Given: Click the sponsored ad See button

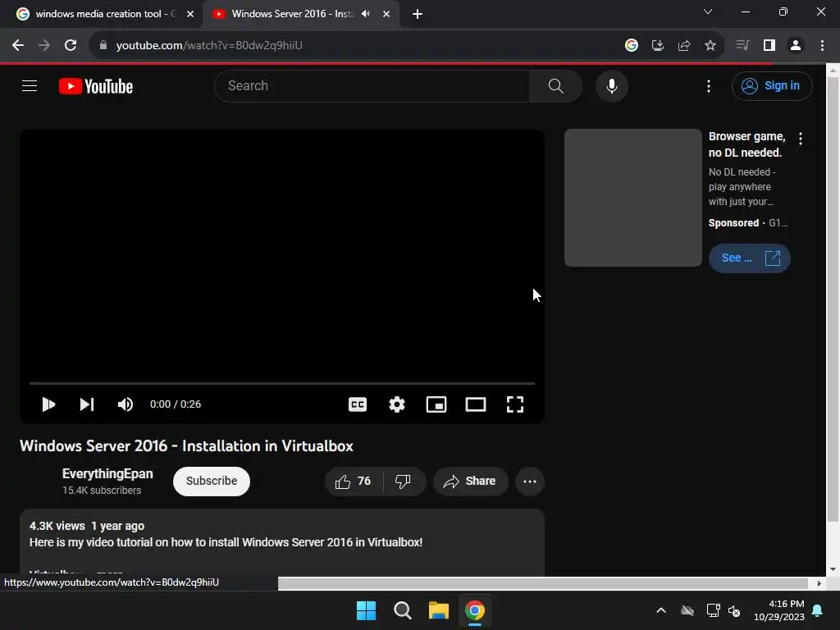Looking at the screenshot, I should [x=750, y=258].
